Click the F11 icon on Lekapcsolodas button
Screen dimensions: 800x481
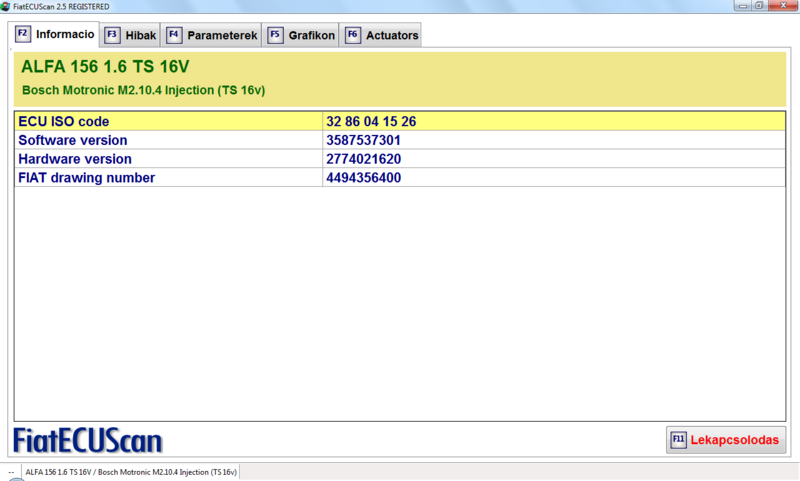click(678, 440)
